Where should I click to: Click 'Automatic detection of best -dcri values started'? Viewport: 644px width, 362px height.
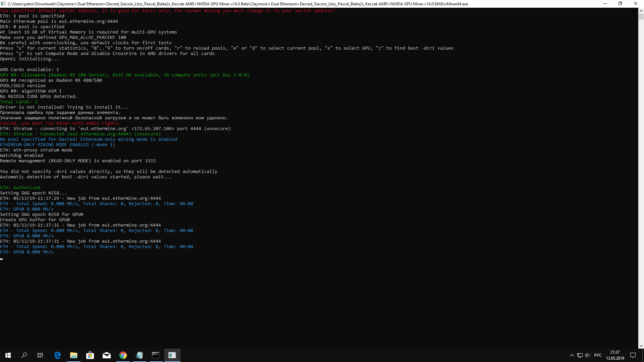(86, 177)
